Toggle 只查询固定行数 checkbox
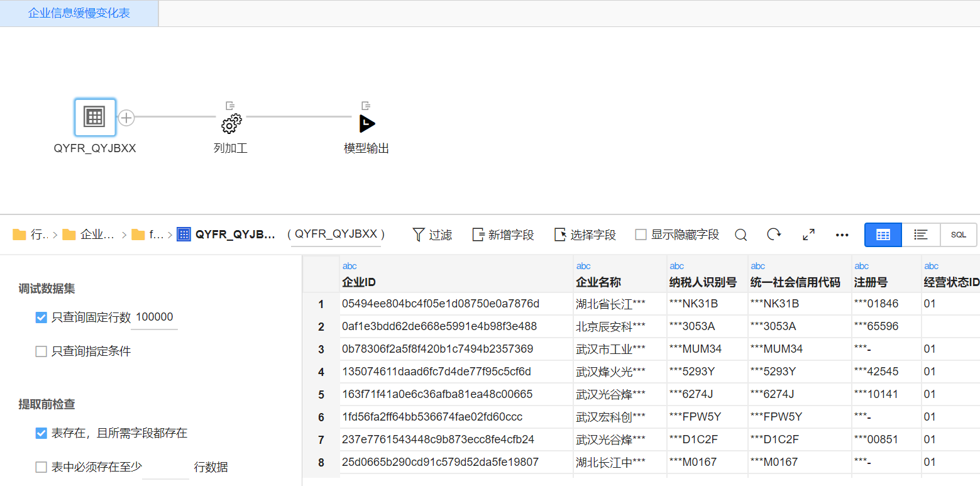 [x=41, y=318]
